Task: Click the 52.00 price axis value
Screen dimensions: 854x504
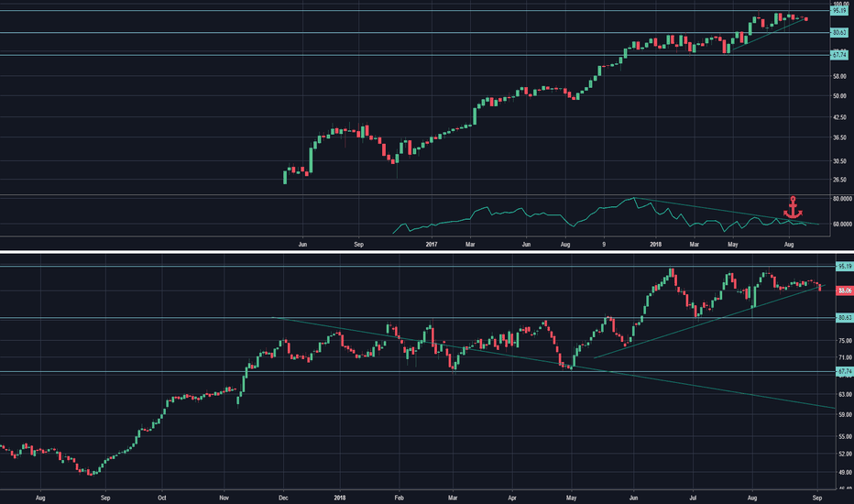Action: coord(845,454)
